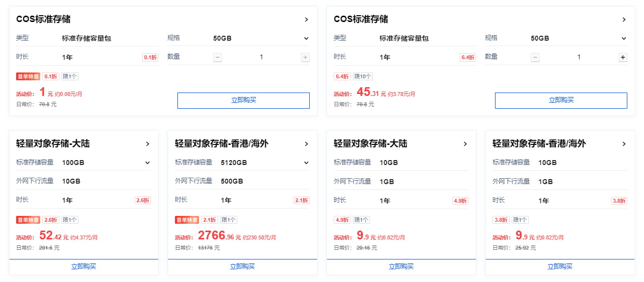Click the struck-through 13176 元 regular price

(209, 248)
